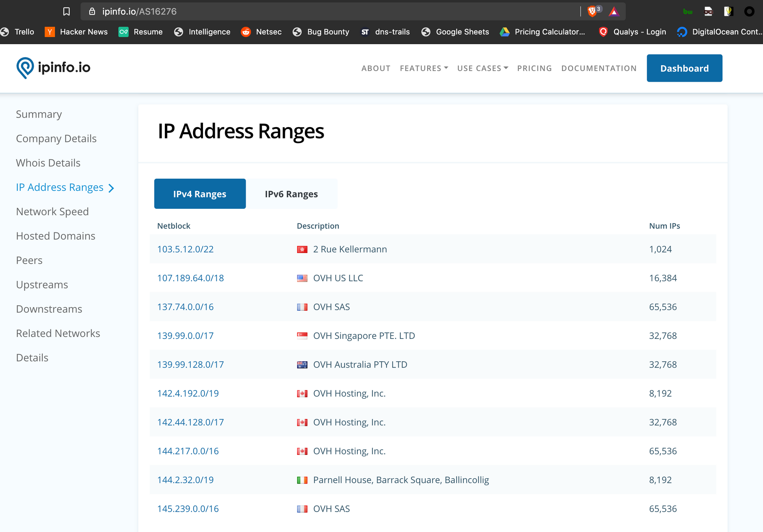This screenshot has height=532, width=763.
Task: Switch to the IPv4 Ranges tab
Action: coord(200,194)
